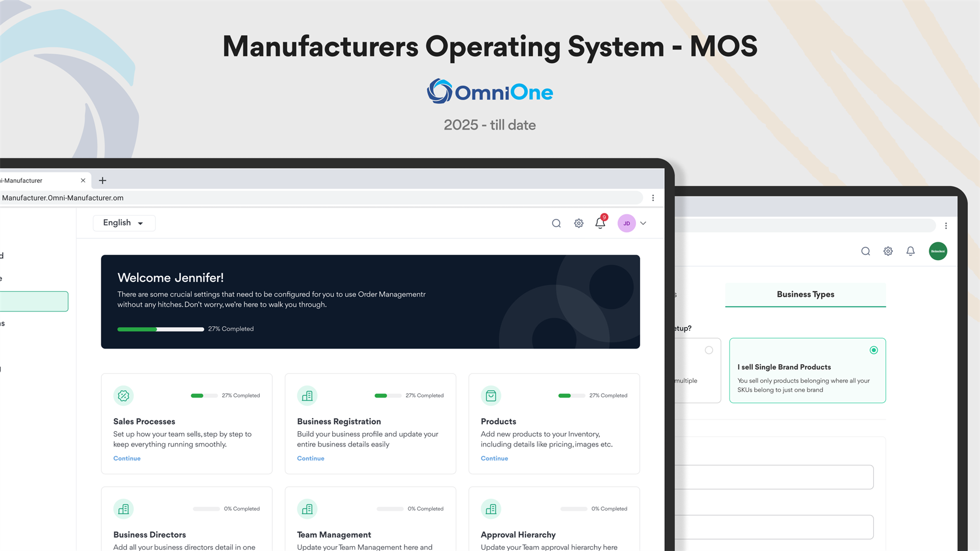Continue the Sales Processes setup
This screenshot has height=551, width=980.
(x=127, y=458)
